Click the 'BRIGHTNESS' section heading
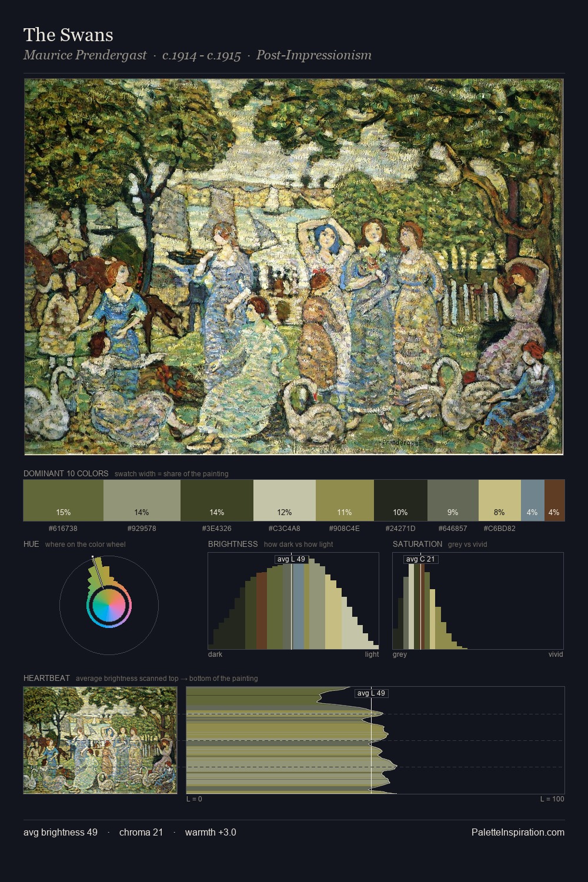This screenshot has width=588, height=882. [x=233, y=544]
